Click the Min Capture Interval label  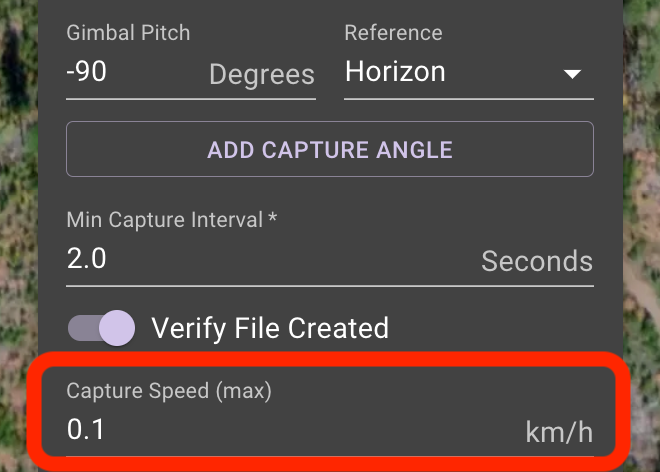[172, 220]
